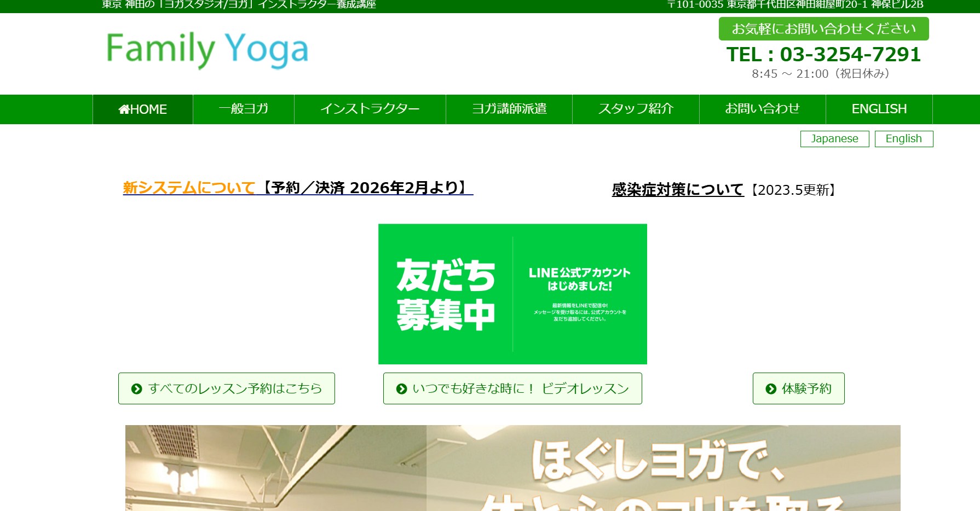Select ENGLISH in the green navigation bar
Image resolution: width=980 pixels, height=511 pixels.
click(879, 109)
